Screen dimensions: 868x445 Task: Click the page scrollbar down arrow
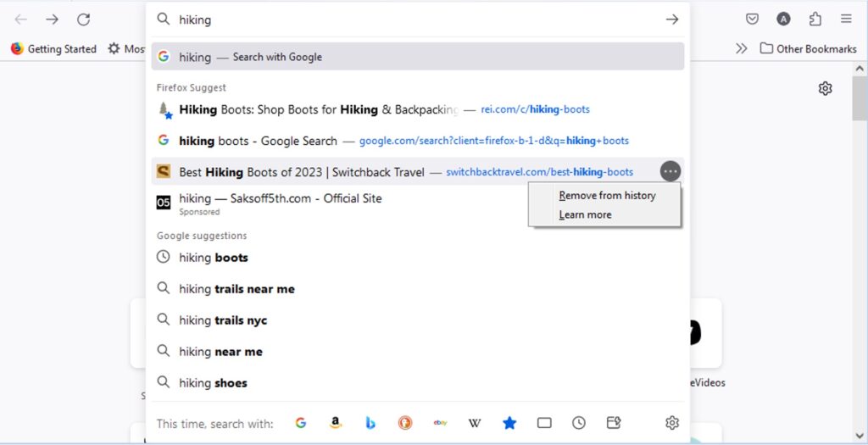(860, 436)
